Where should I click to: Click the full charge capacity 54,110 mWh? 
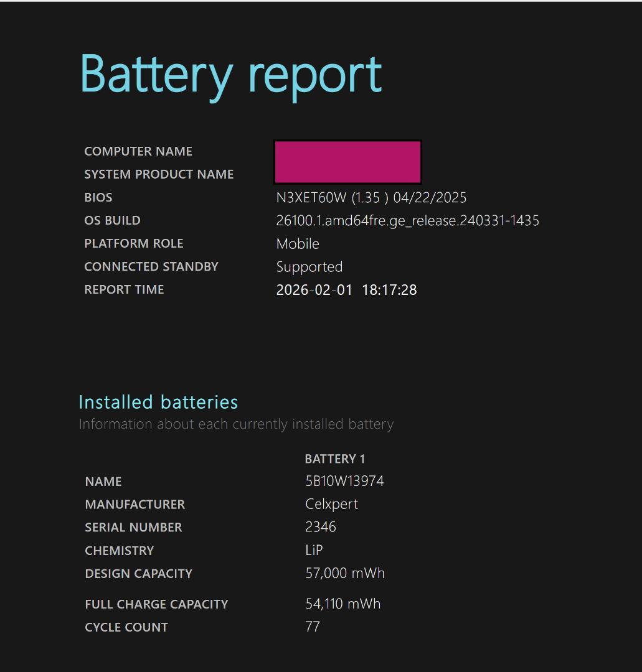click(342, 604)
